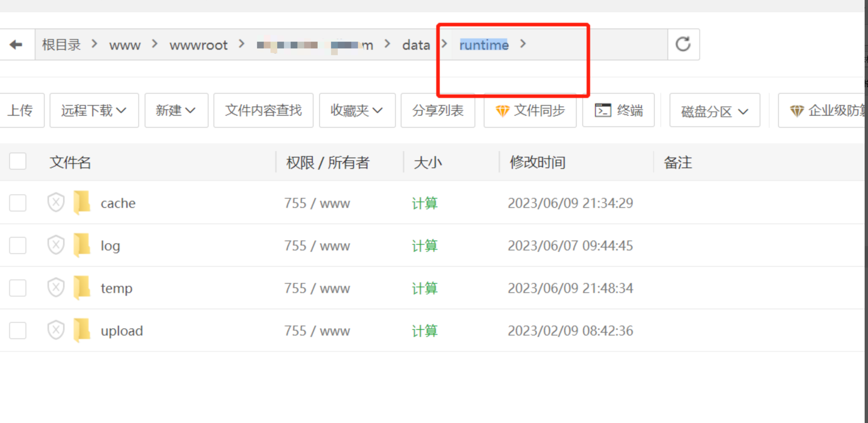Viewport: 868px width, 423px height.
Task: Click upload permission 755 / www
Action: [317, 331]
